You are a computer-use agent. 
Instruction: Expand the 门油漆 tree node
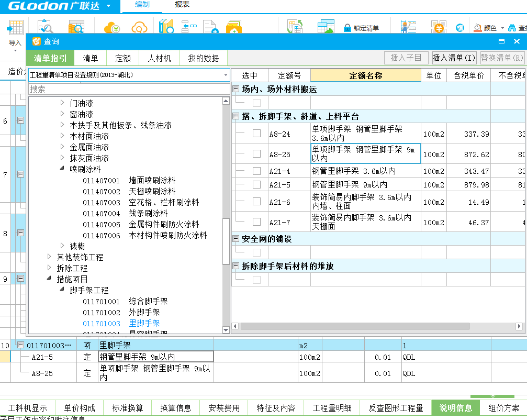62,103
